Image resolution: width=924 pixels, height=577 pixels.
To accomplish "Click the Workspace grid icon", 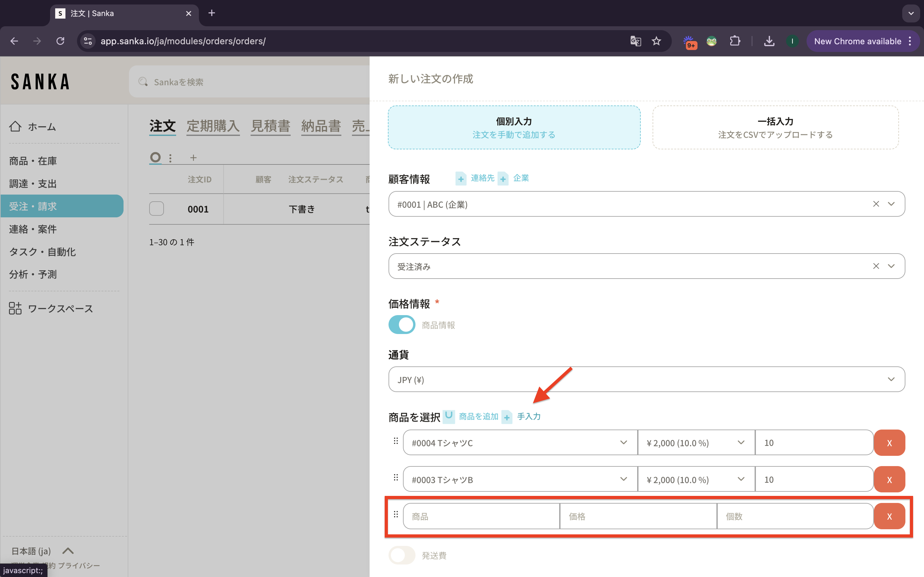I will [15, 308].
